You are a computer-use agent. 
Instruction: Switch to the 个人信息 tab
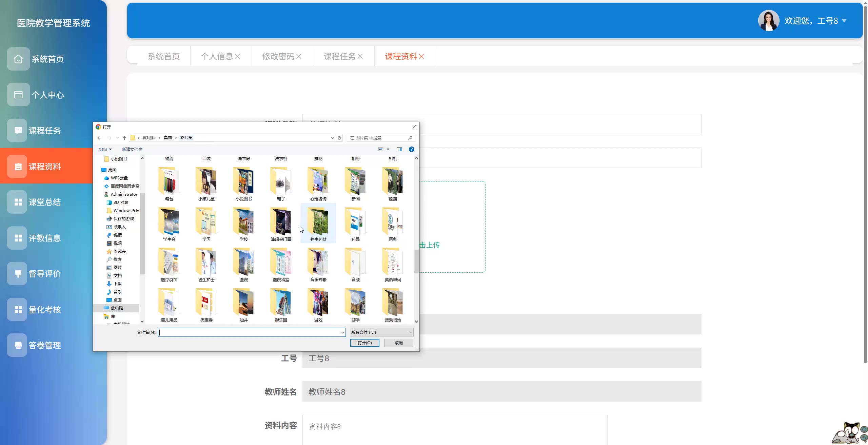(x=217, y=56)
